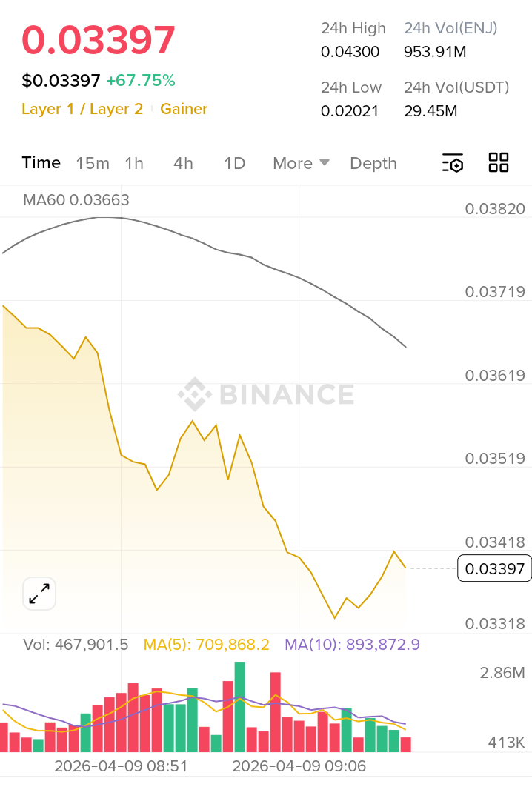The image size is (532, 787).
Task: Click the tallest green volume bar
Action: 239,707
